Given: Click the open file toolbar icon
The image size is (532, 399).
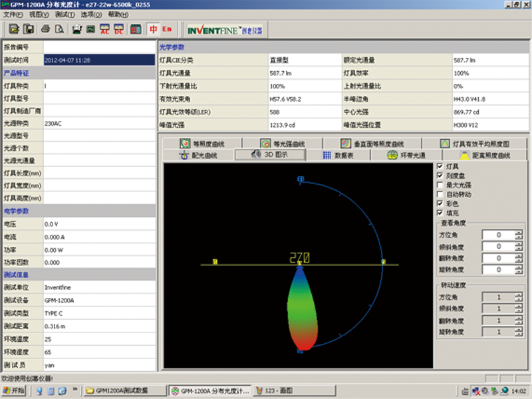Looking at the screenshot, I should [15, 29].
